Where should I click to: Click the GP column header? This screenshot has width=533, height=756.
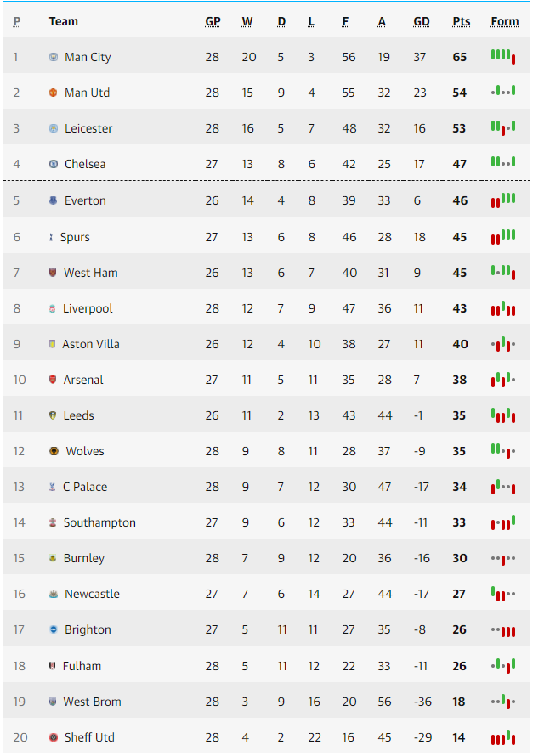click(213, 22)
